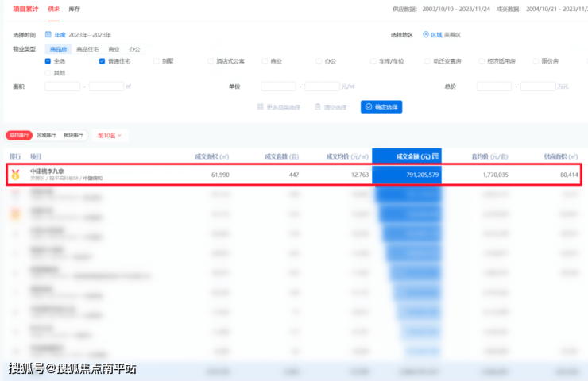
Task: Click the maximum 单价 input field
Action: pos(322,87)
